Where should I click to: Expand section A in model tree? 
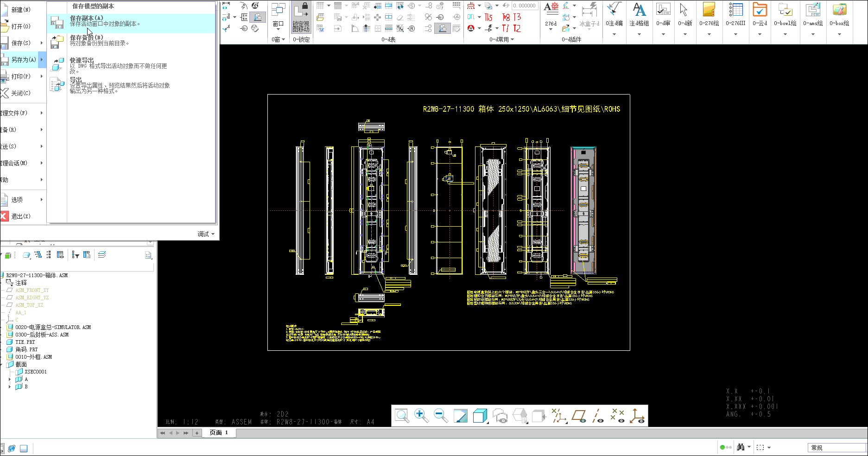click(10, 379)
